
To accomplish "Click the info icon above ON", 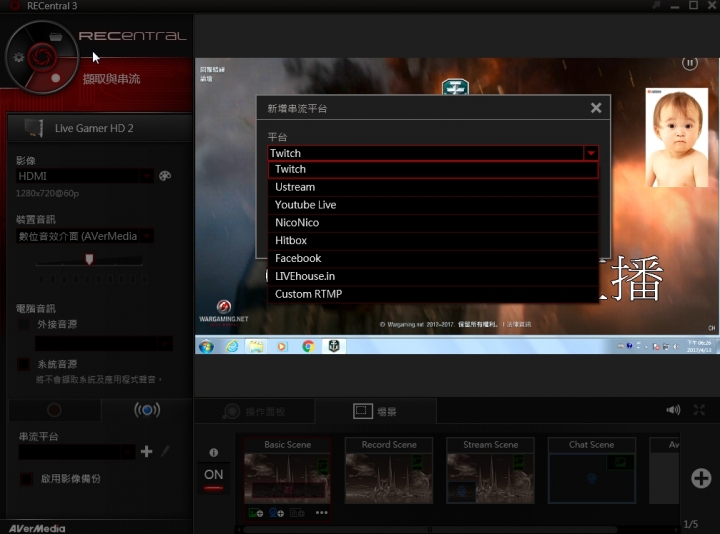I will [x=214, y=452].
